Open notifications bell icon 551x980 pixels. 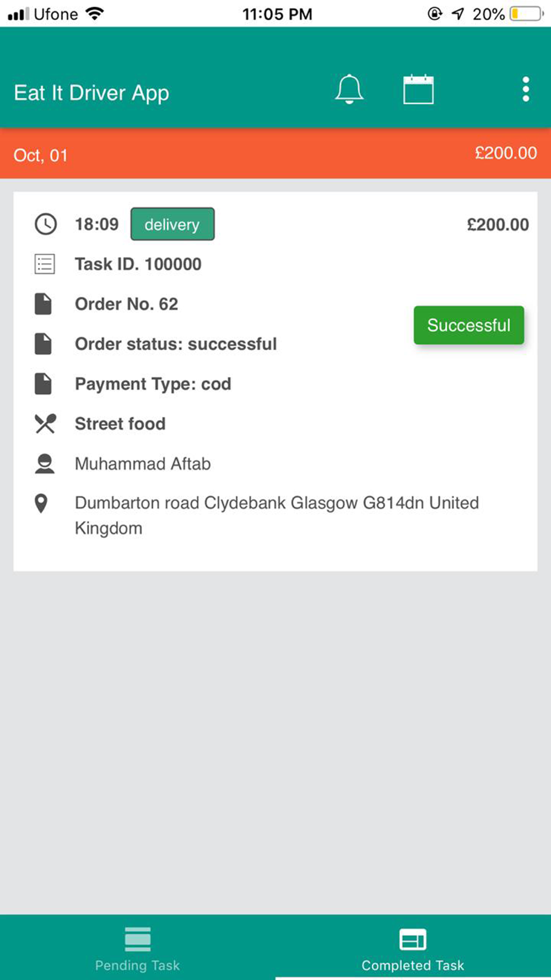[x=349, y=89]
